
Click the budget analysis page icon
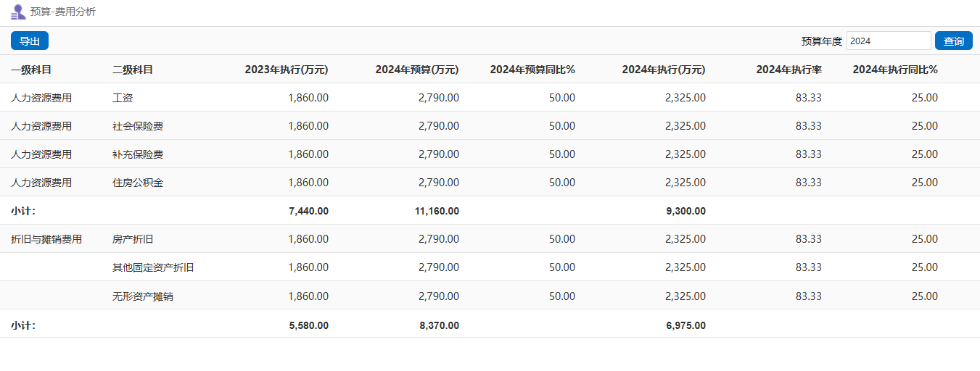(18, 12)
